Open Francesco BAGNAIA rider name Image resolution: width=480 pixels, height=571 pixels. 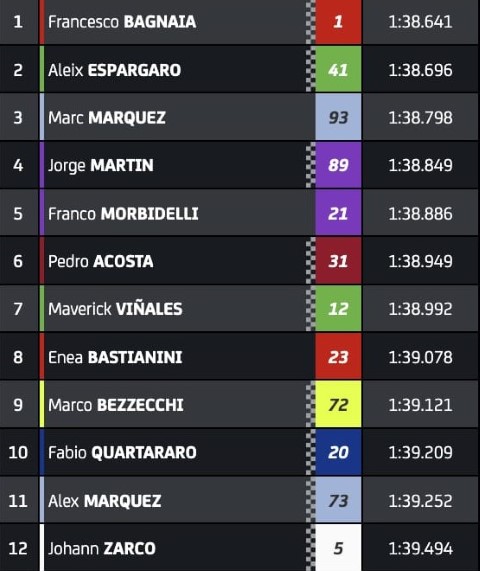point(122,22)
